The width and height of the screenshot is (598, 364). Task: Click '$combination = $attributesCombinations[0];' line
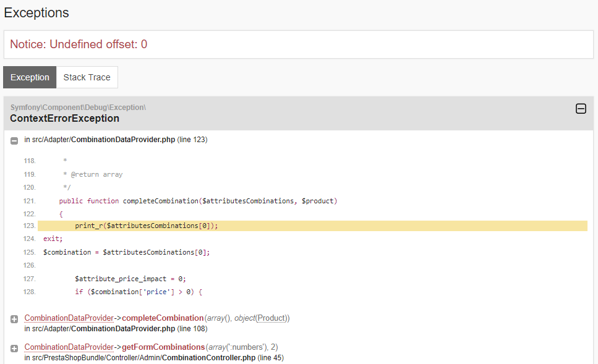[126, 252]
